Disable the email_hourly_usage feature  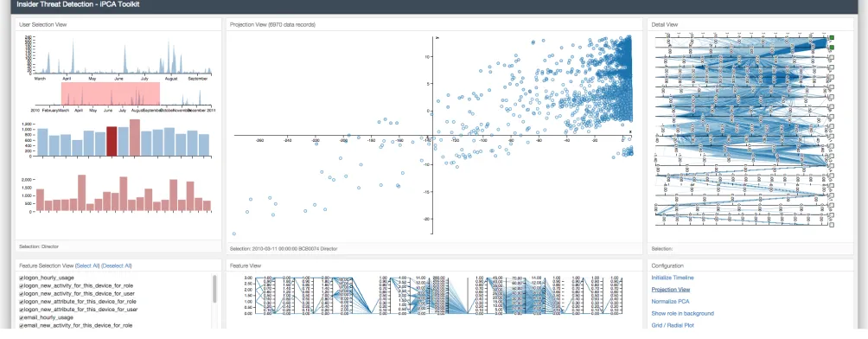[21, 318]
